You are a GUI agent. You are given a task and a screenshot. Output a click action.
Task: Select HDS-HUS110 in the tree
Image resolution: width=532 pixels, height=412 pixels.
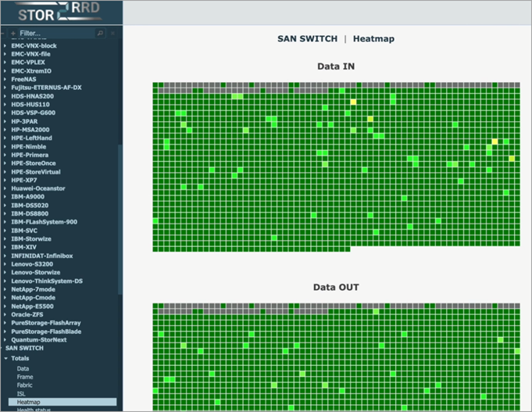[30, 104]
